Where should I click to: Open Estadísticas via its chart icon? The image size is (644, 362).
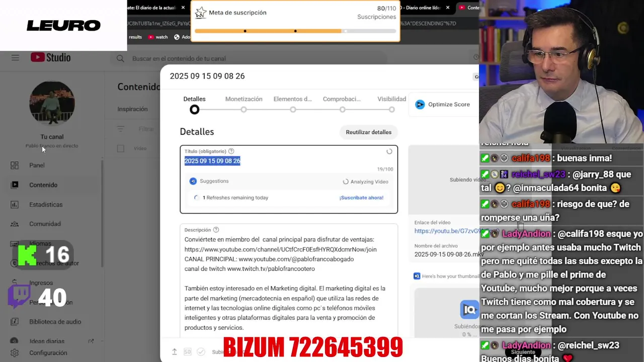(15, 205)
